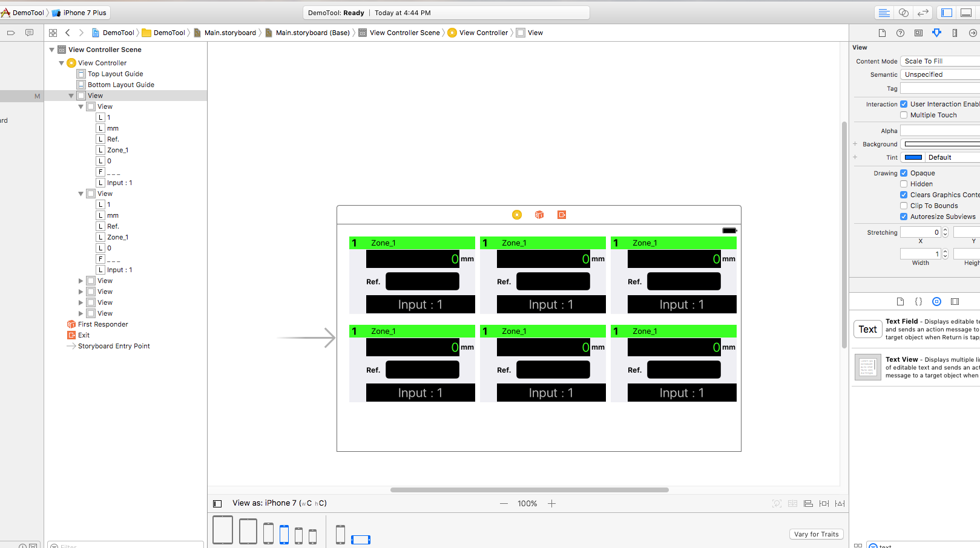Viewport: 980px width, 548px height.
Task: Click the blue Tint color swatch
Action: pyautogui.click(x=913, y=157)
